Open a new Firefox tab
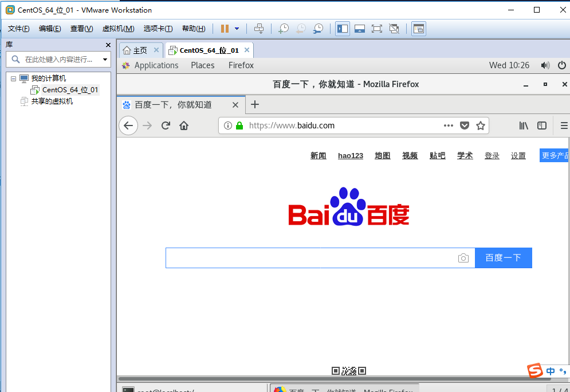570x392 pixels. point(255,105)
